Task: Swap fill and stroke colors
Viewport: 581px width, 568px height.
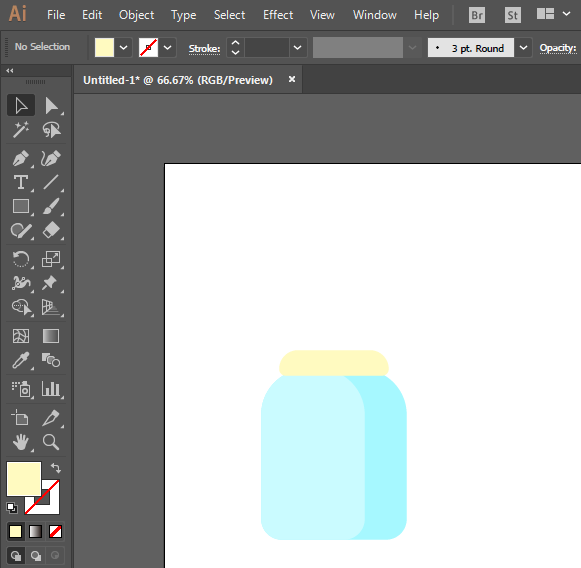Action: 56,468
